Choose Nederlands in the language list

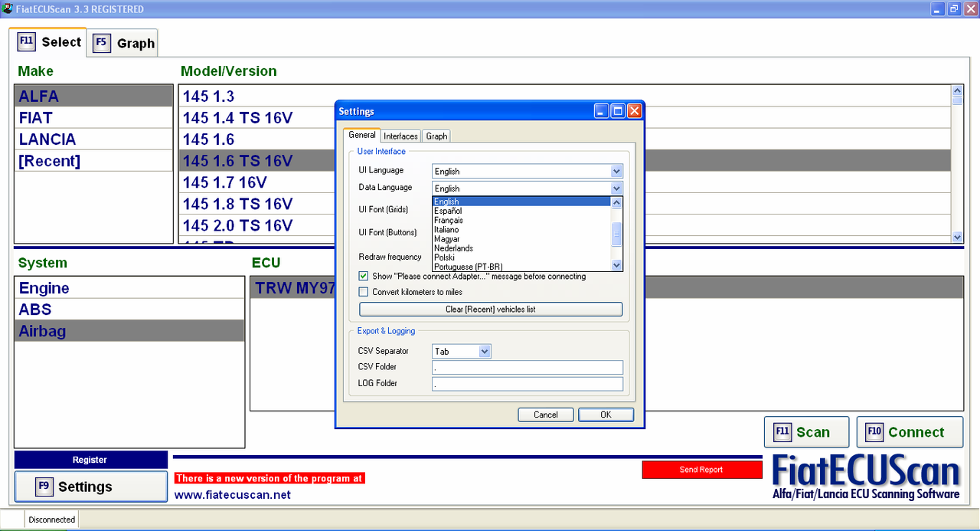pyautogui.click(x=521, y=248)
